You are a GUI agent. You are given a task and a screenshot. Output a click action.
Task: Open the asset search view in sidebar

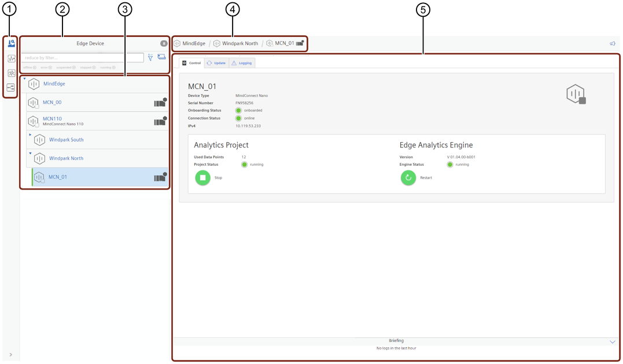click(x=11, y=43)
